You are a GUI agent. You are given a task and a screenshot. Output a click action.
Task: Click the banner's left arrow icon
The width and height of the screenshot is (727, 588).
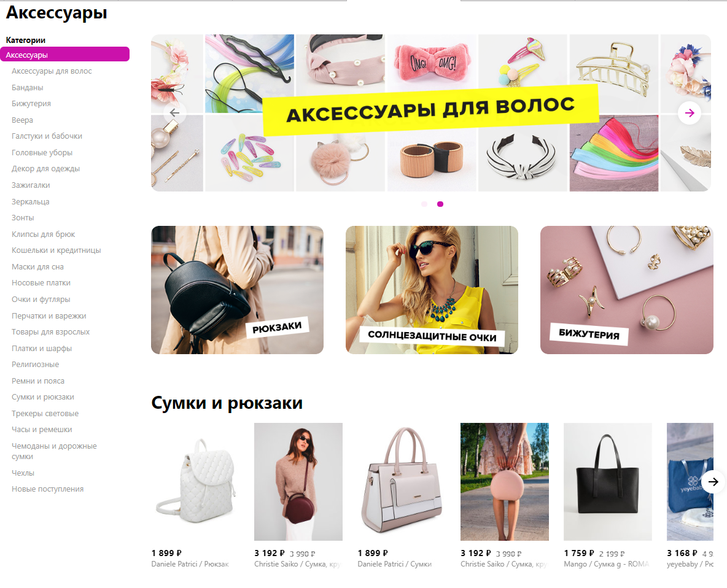pos(174,112)
